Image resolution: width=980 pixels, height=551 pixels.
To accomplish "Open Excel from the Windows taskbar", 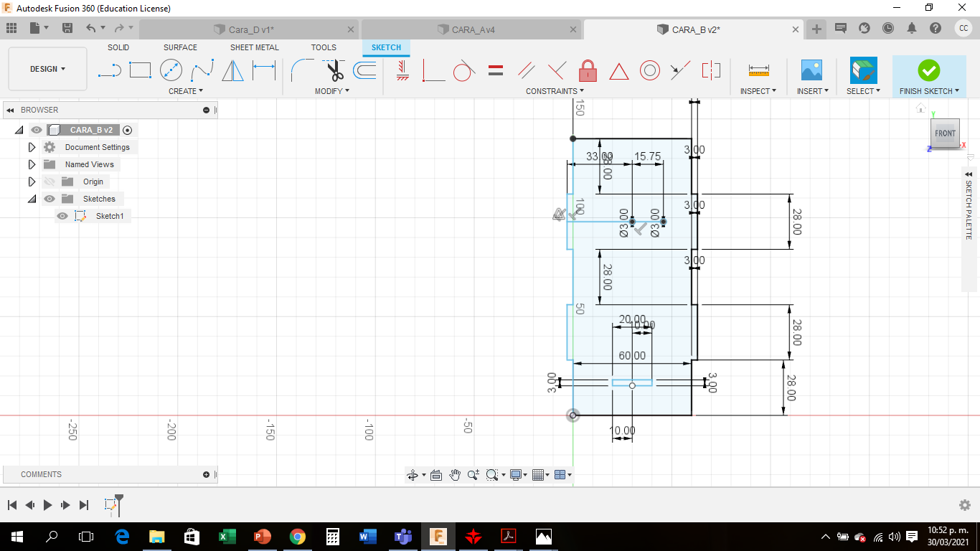I will 227,536.
